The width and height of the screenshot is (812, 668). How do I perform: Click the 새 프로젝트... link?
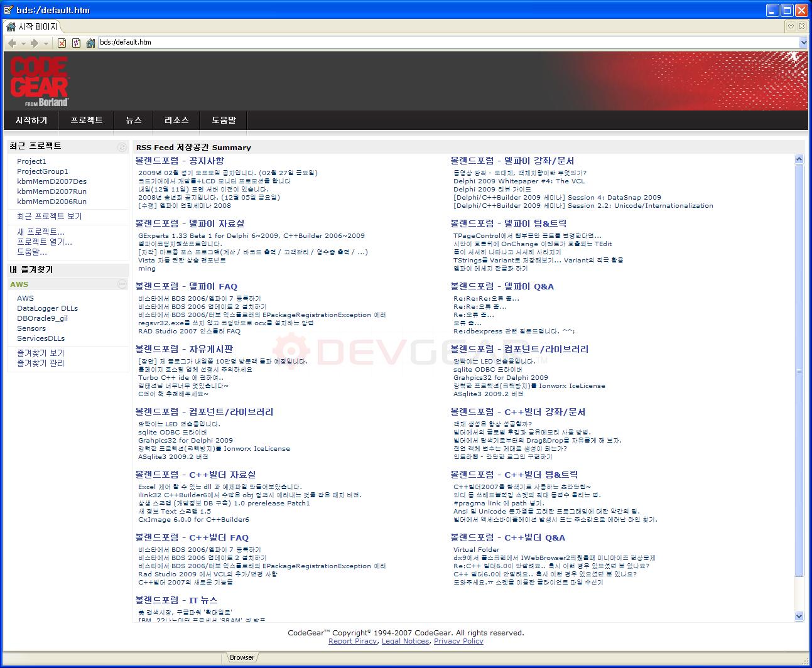(x=40, y=232)
